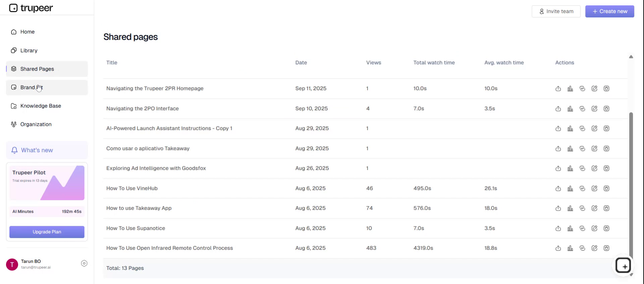Open Organization in the sidebar

(x=47, y=124)
